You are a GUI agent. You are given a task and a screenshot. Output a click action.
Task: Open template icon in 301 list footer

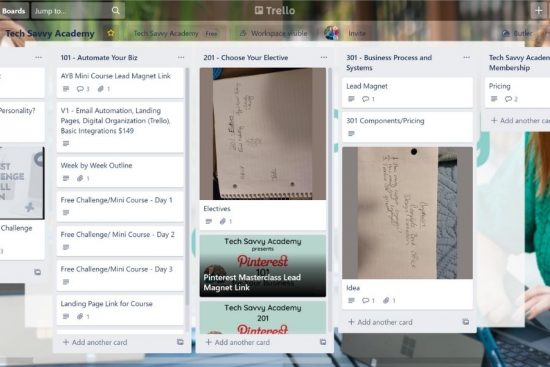[x=465, y=322]
